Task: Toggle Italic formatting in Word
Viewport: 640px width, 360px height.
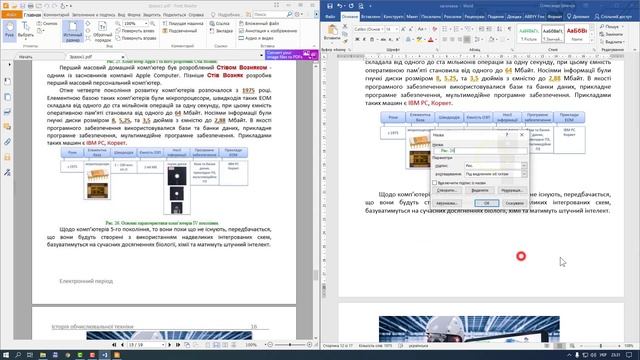Action: [x=364, y=40]
